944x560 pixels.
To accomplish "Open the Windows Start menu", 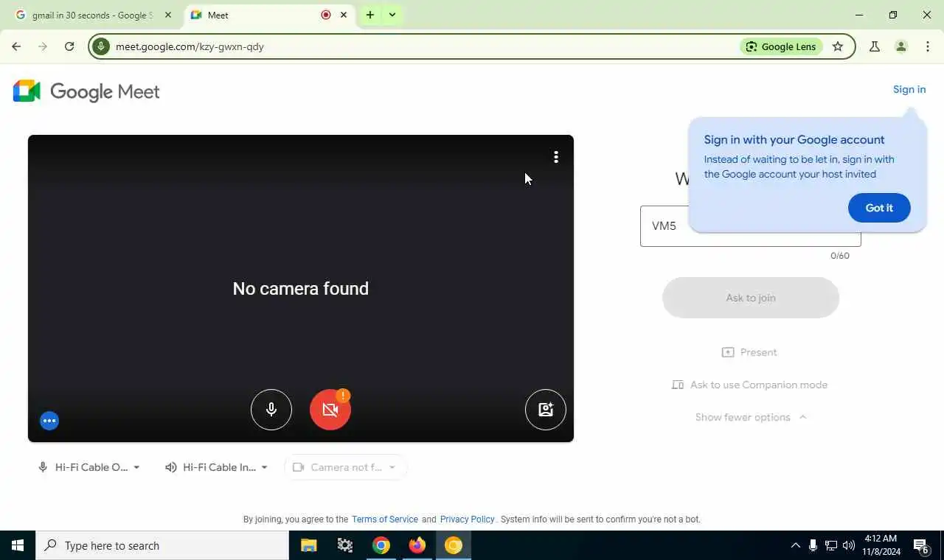I will tap(18, 545).
